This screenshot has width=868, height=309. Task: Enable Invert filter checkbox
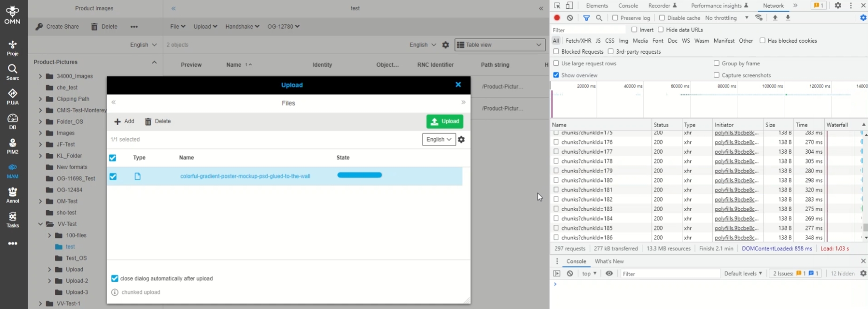point(634,30)
